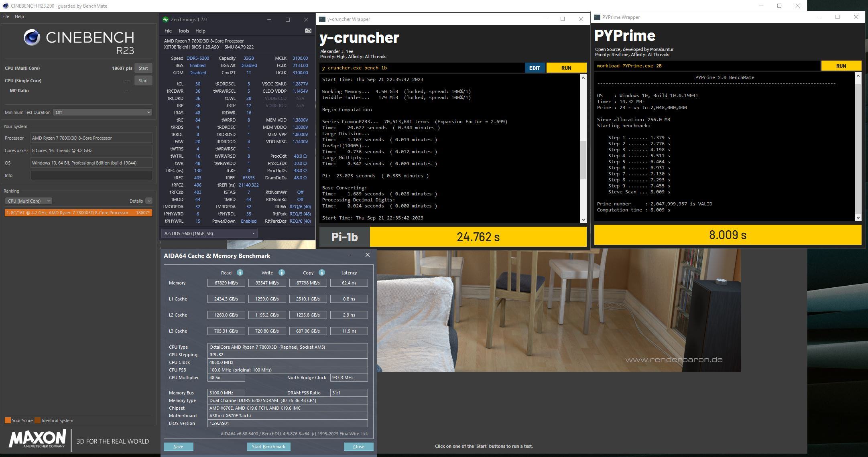868x457 pixels.
Task: Click RUN in PYPrime Wrapper
Action: click(x=841, y=66)
